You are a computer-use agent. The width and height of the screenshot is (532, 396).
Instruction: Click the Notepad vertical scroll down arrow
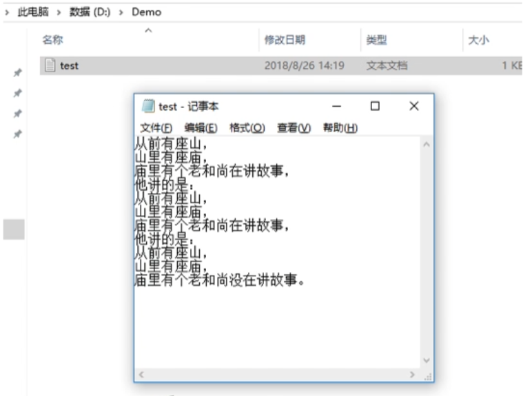click(427, 360)
